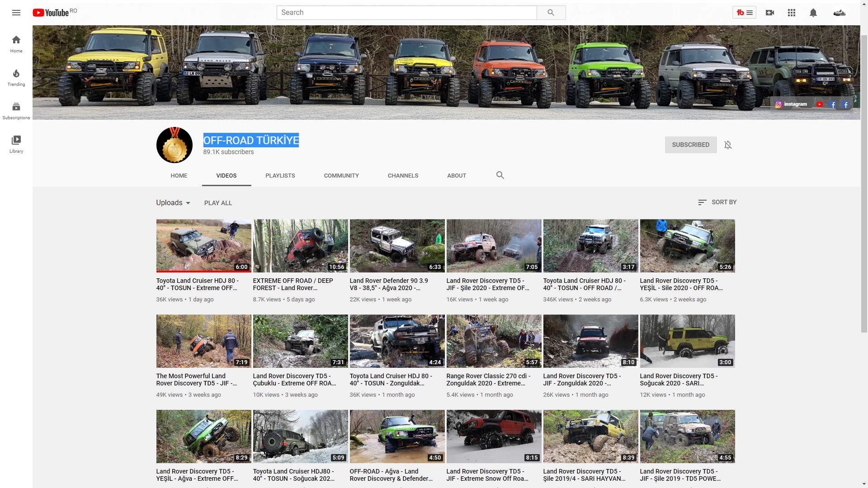Open the channel avatar medal image
The image size is (868, 488).
(x=175, y=145)
